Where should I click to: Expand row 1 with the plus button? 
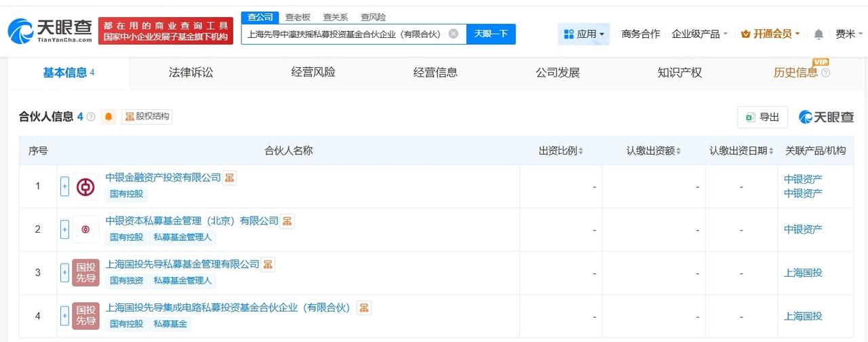coord(64,186)
